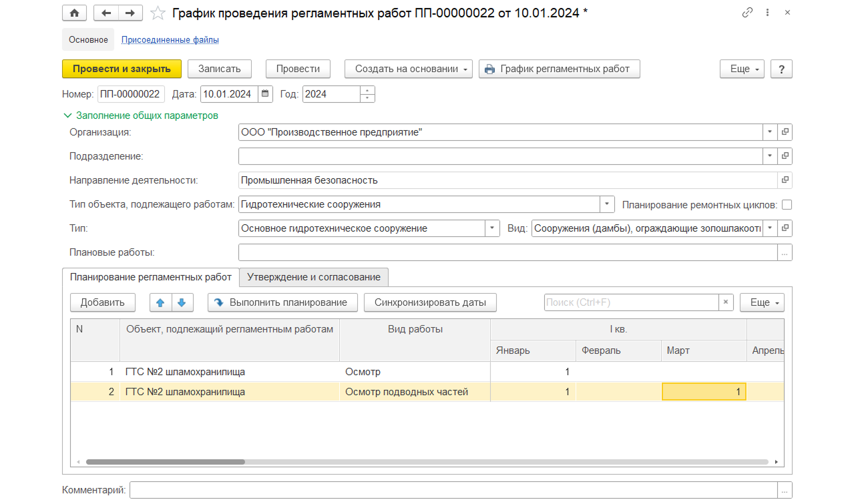Viewport: 852px width, 504px height.
Task: Navigate back with the left arrow
Action: (x=106, y=13)
